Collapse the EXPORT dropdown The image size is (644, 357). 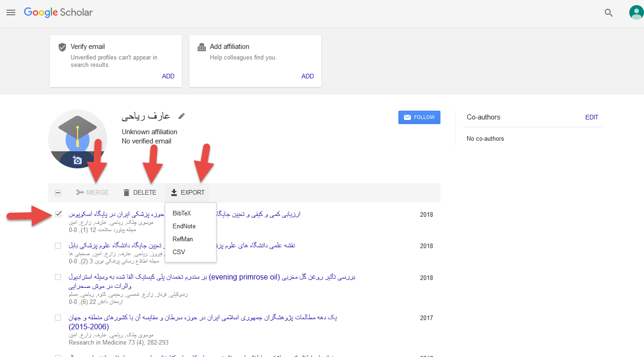click(x=187, y=192)
